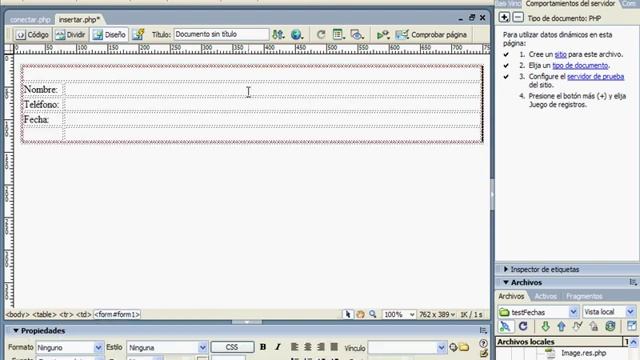Open the 'sitio' link
This screenshot has width=640, height=360.
point(560,54)
